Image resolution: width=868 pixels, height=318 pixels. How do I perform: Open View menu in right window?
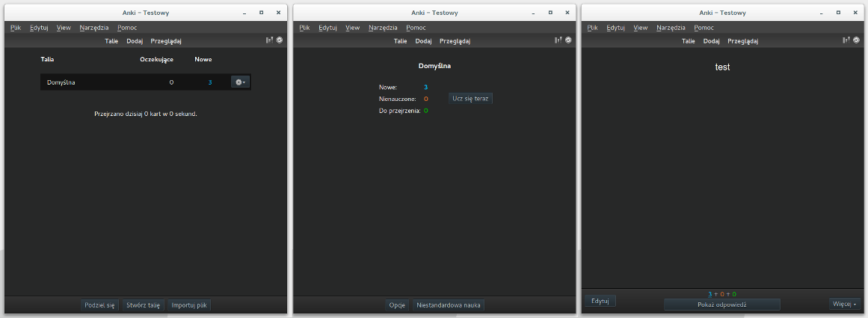click(x=641, y=28)
